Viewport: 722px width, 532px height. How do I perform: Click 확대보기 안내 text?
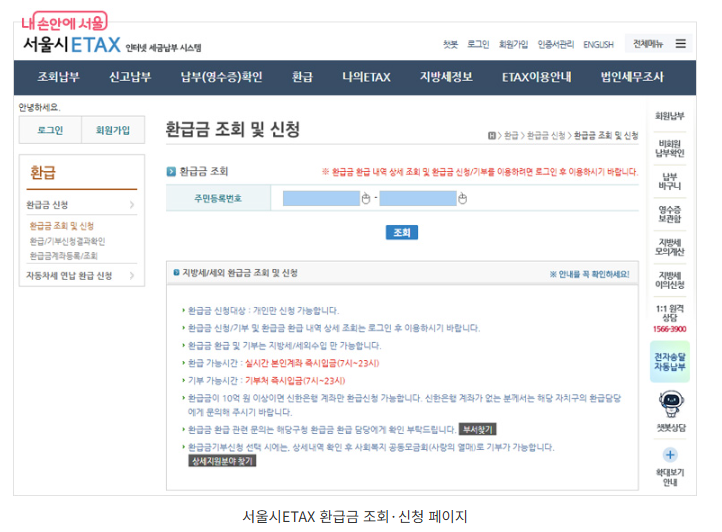670,477
